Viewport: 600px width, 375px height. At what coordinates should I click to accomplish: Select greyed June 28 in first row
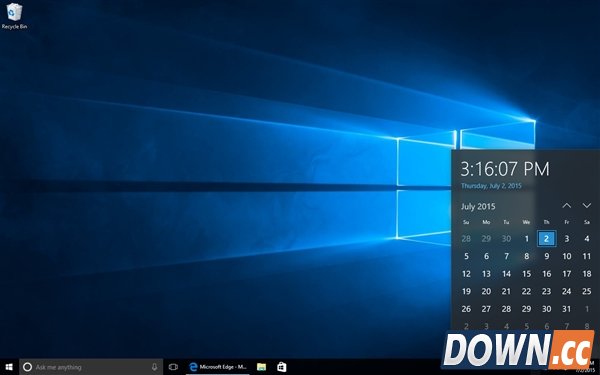point(466,239)
